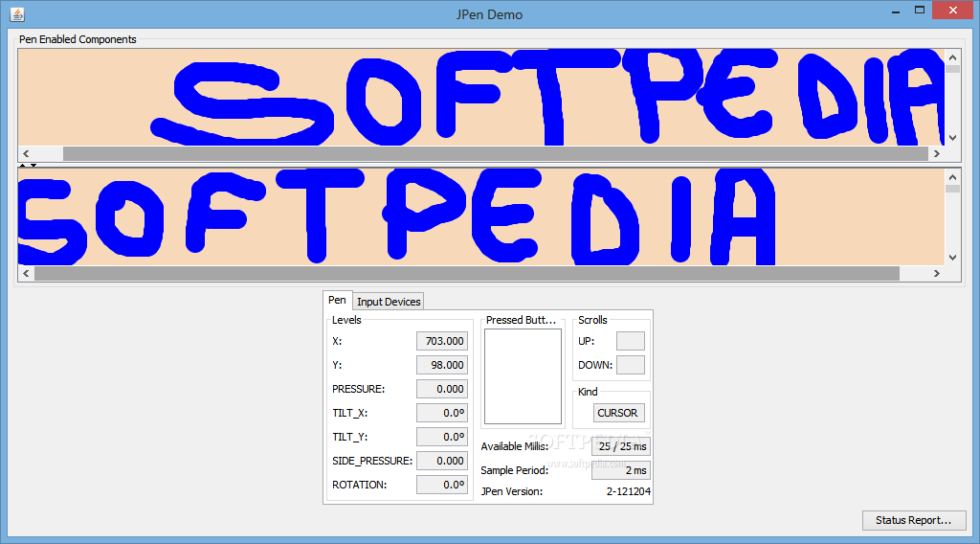Click scroll-left arrow of upper canvas
Viewport: 980px width, 544px height.
point(26,153)
